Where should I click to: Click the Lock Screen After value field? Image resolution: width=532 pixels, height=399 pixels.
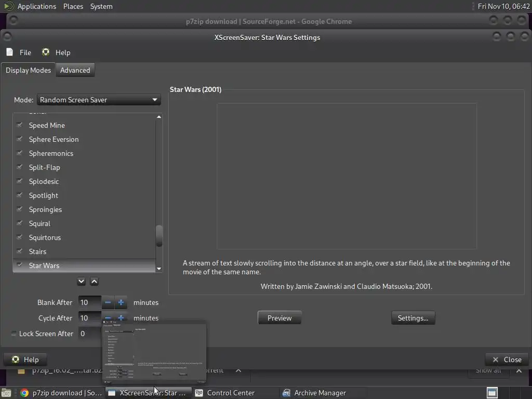(90, 334)
